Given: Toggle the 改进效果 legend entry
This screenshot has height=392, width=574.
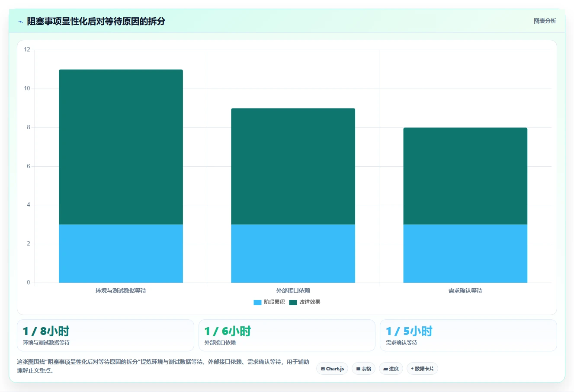Looking at the screenshot, I should tap(305, 302).
